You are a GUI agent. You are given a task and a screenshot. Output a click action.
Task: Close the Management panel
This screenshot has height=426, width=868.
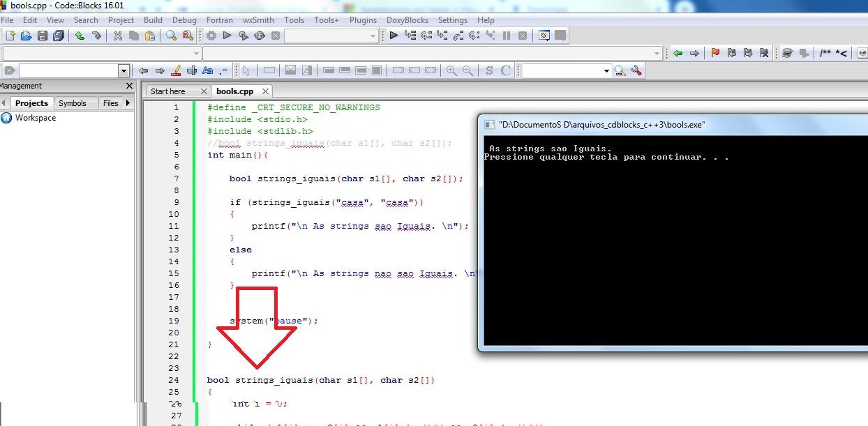[x=129, y=86]
